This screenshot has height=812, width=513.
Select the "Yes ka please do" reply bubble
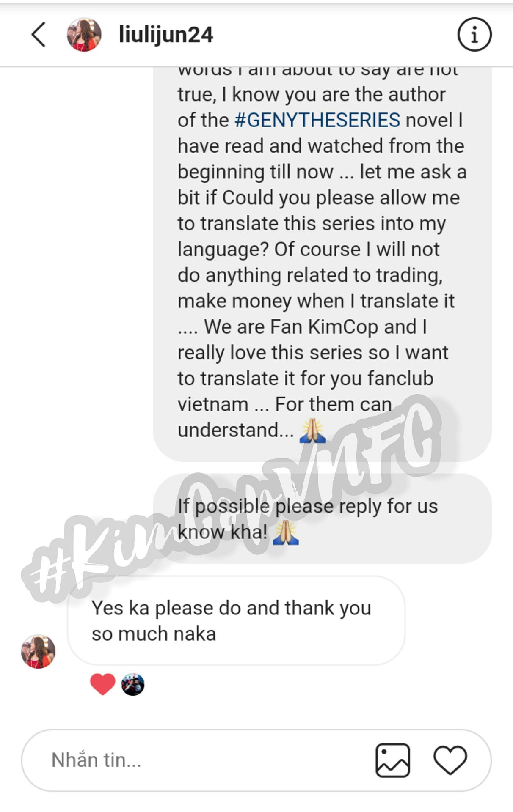click(x=236, y=620)
